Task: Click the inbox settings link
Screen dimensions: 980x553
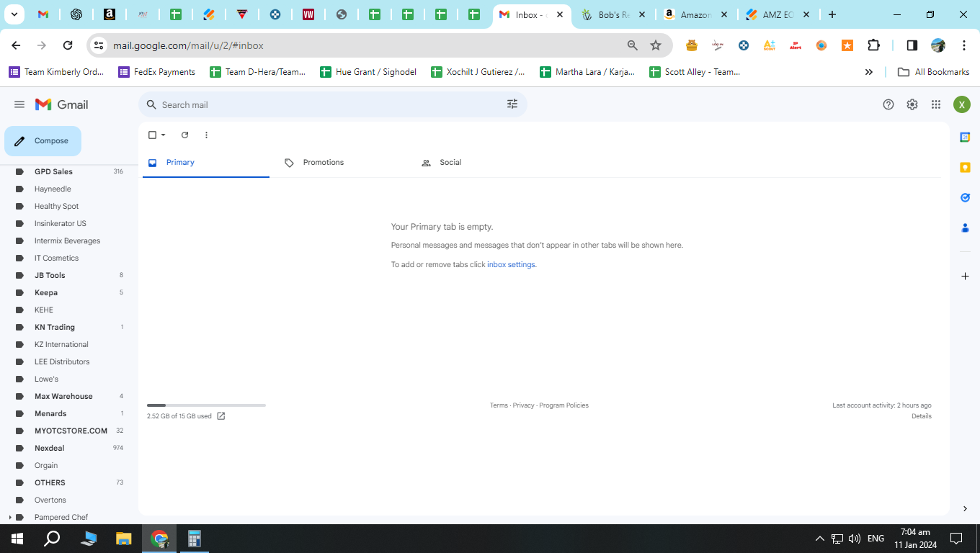Action: (511, 264)
